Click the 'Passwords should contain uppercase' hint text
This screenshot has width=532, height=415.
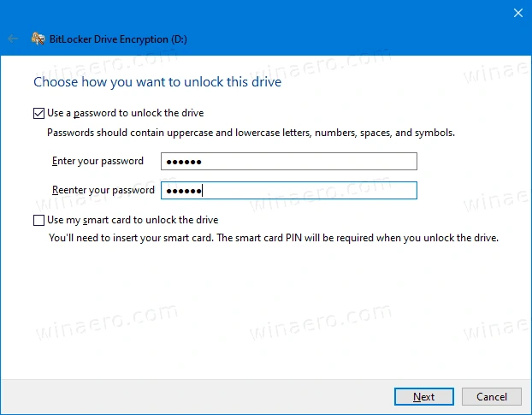pos(251,133)
